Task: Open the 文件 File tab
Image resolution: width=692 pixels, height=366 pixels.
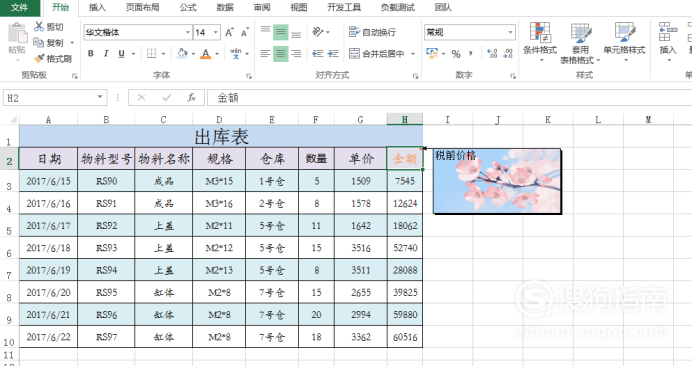Action: [19, 8]
